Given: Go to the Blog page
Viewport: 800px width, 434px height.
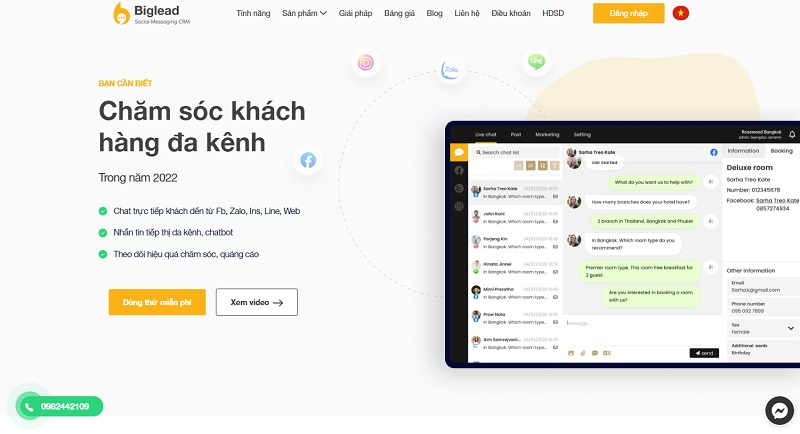Looking at the screenshot, I should [x=434, y=13].
